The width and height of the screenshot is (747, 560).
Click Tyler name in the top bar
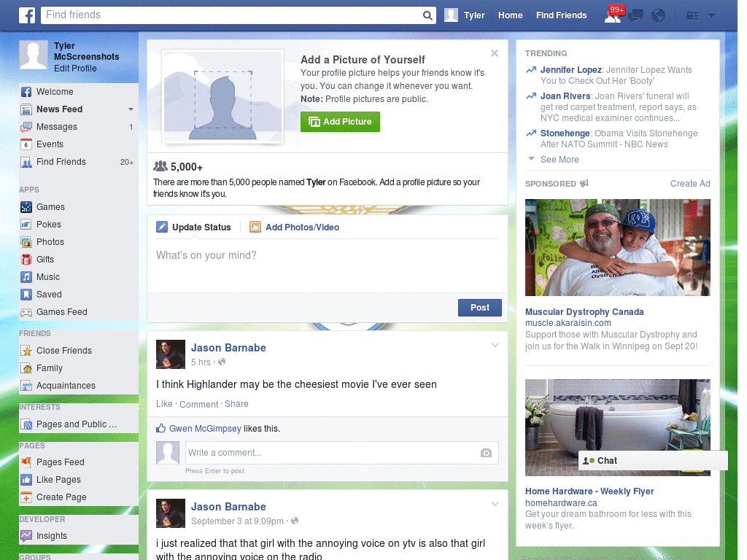[474, 15]
